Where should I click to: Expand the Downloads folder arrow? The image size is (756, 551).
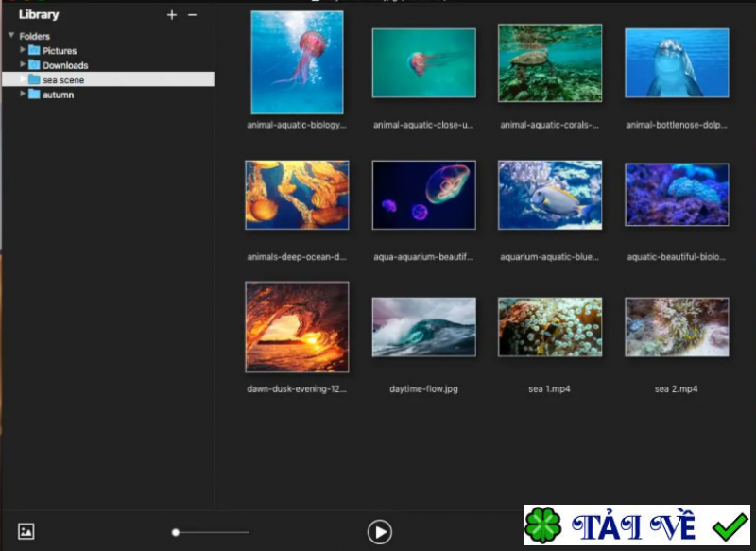pos(23,65)
